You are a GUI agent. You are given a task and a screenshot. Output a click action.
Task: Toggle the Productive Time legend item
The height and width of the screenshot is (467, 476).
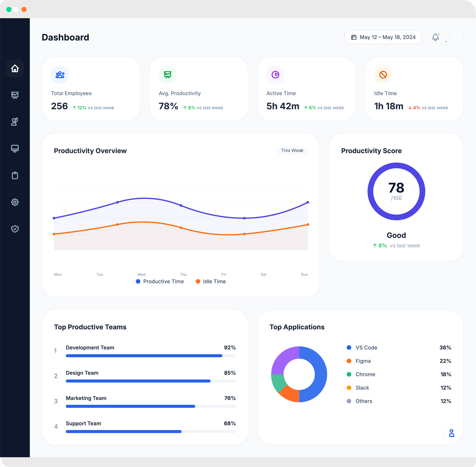point(160,281)
